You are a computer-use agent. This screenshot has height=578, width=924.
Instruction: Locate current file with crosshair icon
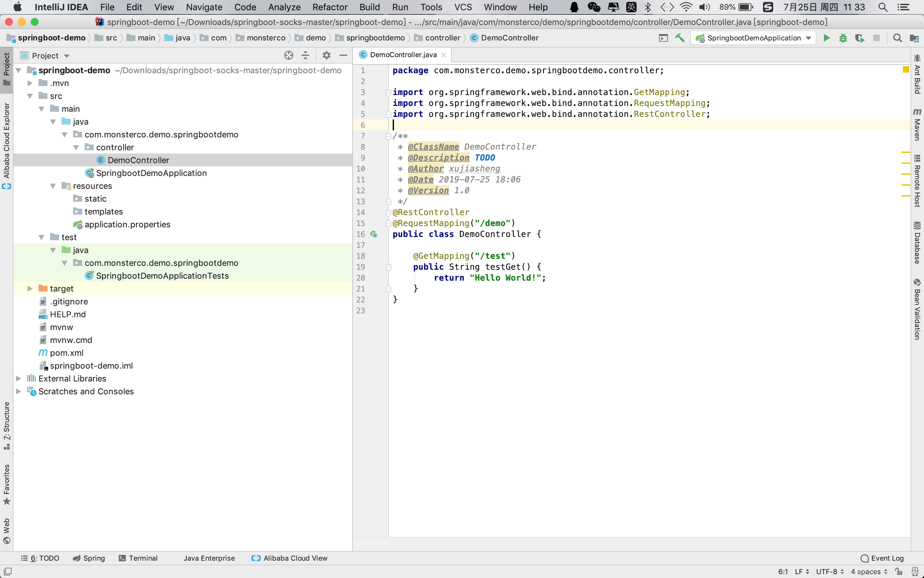(x=289, y=56)
